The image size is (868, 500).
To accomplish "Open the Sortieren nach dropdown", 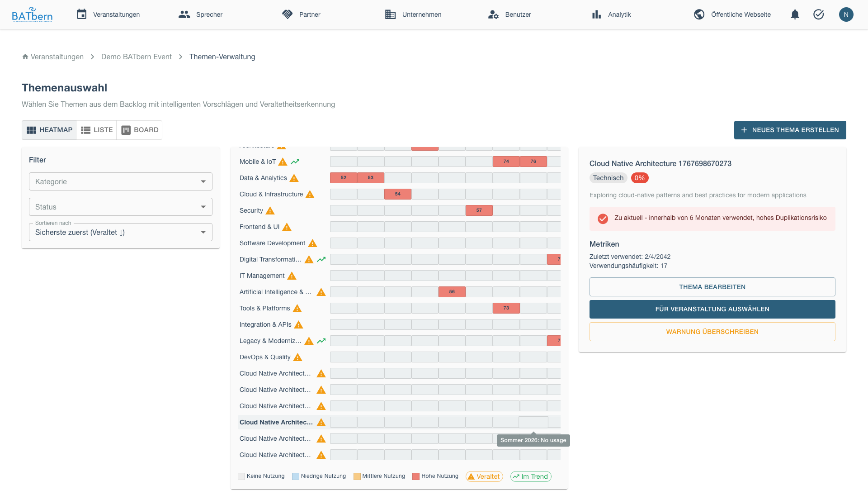I will [x=121, y=232].
